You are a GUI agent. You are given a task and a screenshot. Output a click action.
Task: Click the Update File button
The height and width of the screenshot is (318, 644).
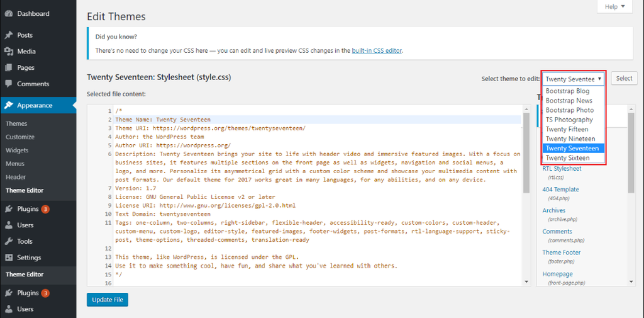(x=108, y=300)
